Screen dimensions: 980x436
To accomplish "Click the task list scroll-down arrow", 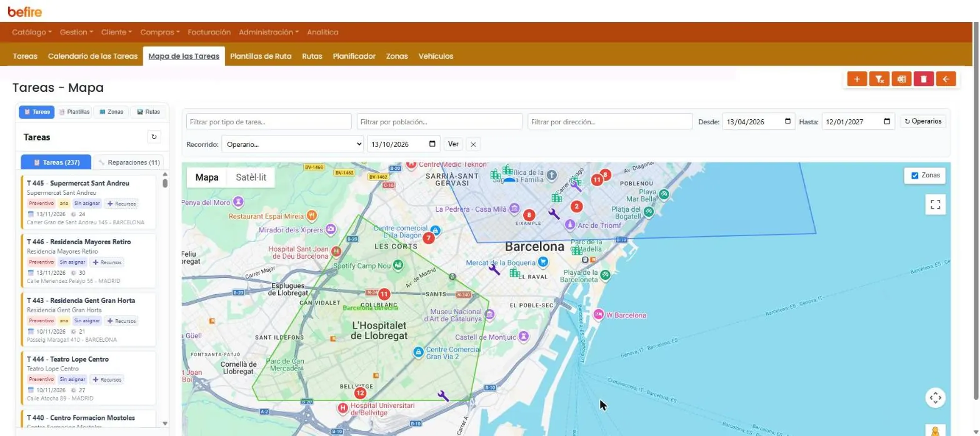I will tap(165, 423).
